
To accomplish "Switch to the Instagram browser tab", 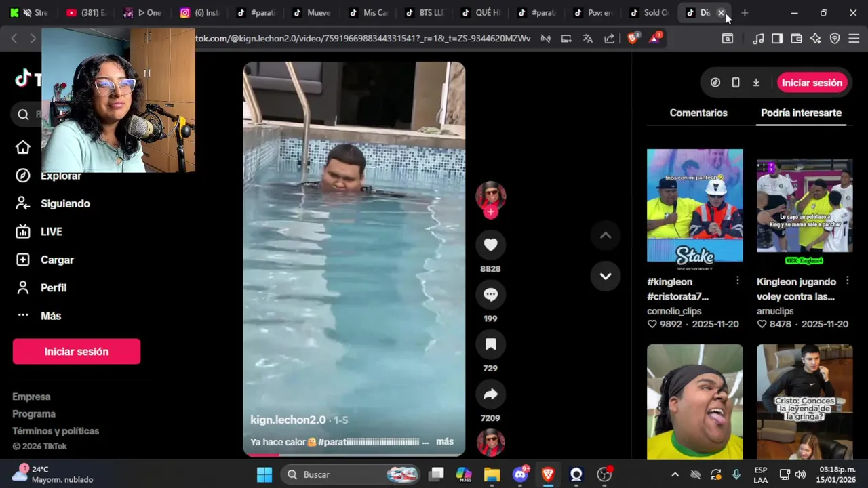I will (x=200, y=13).
